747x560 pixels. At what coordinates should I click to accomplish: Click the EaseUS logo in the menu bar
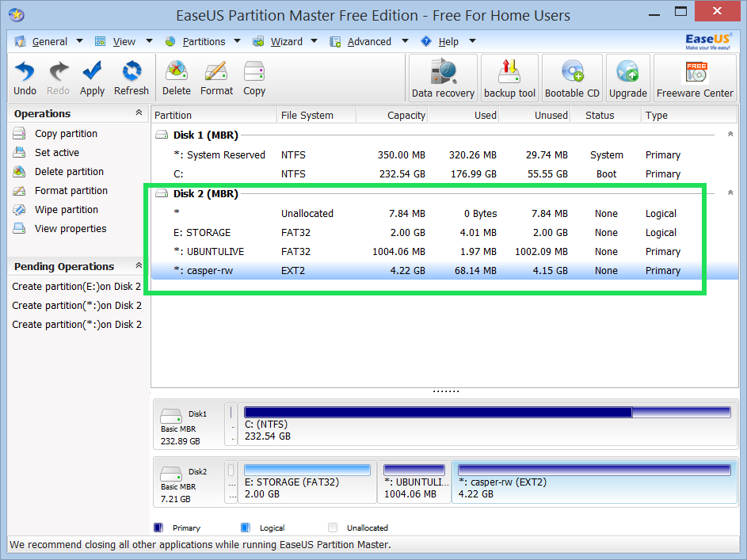tap(708, 41)
